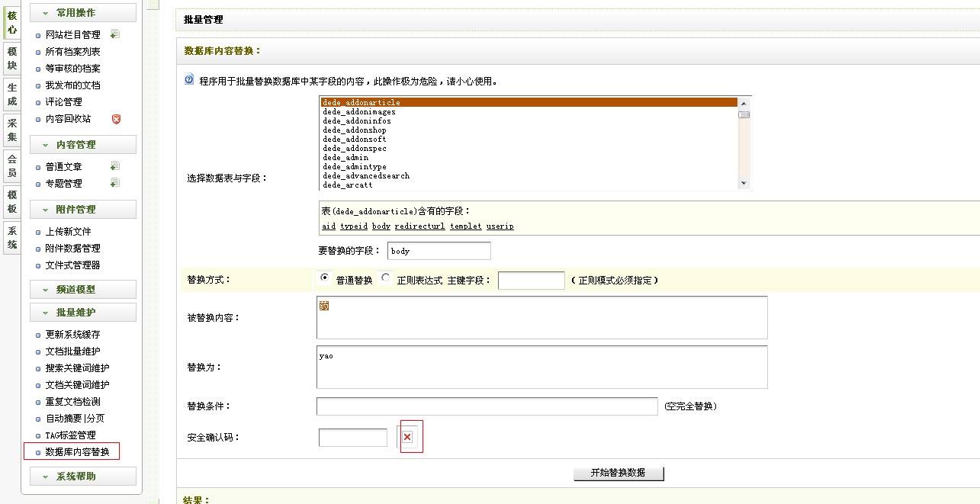Collapse the 常用操作 menu section
The image size is (980, 504).
pyautogui.click(x=82, y=13)
